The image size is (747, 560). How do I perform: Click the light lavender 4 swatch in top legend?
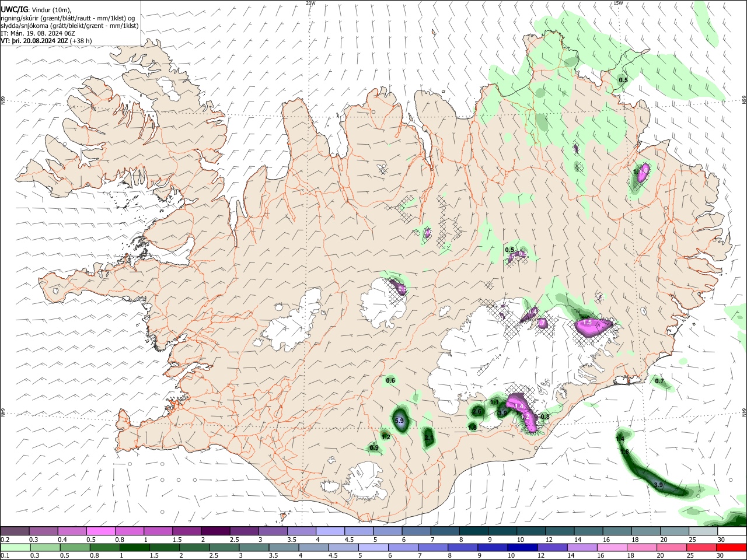(330, 531)
